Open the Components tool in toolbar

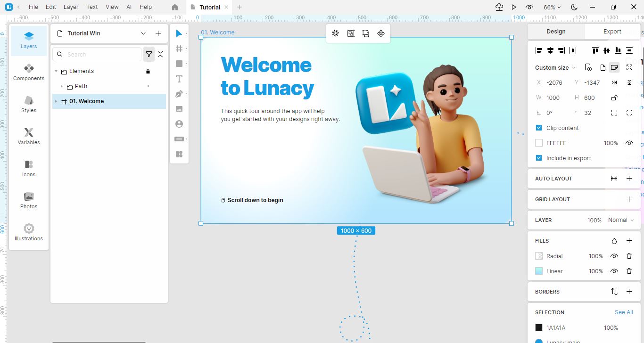(179, 154)
